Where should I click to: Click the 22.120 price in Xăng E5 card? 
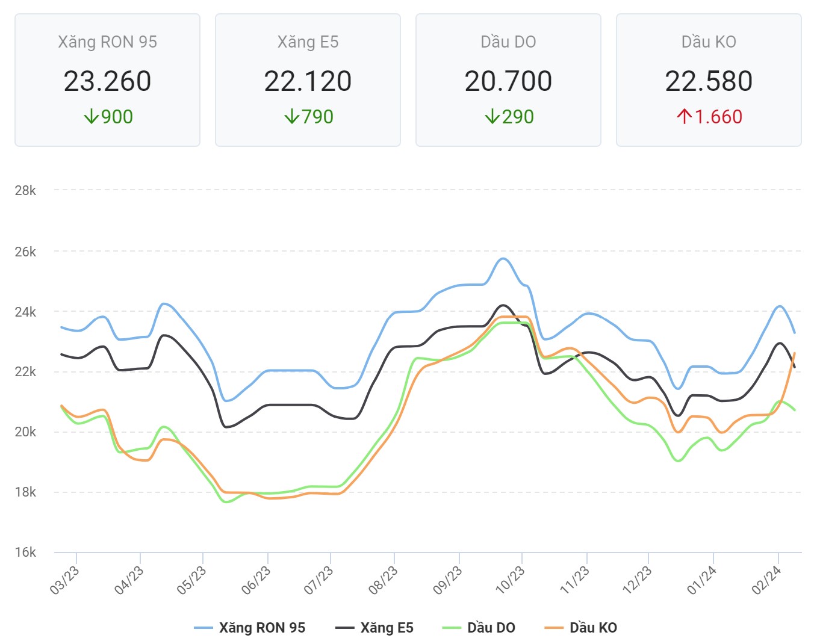[308, 81]
